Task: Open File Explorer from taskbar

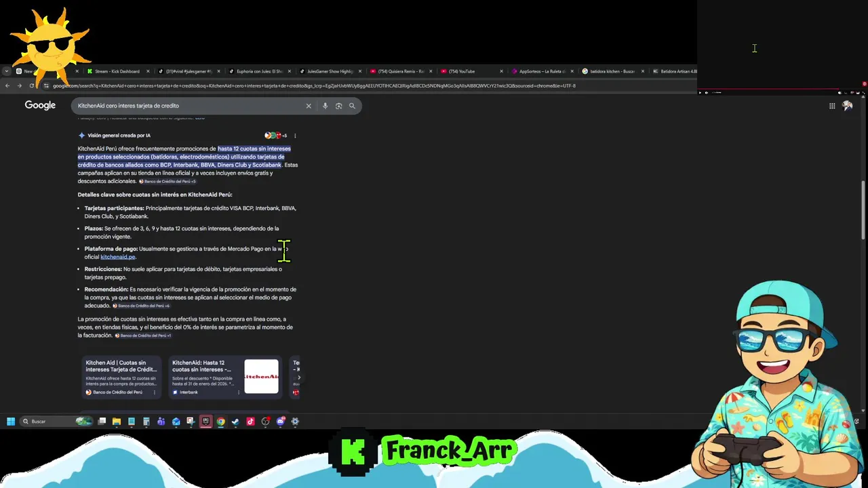Action: (117, 422)
